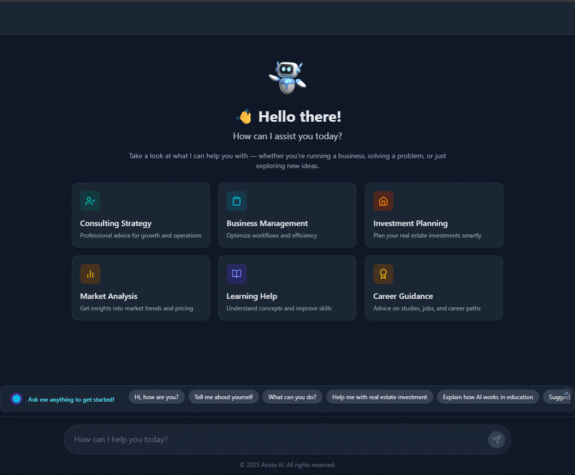
Task: Click the Investment Planning house icon
Action: coord(383,201)
